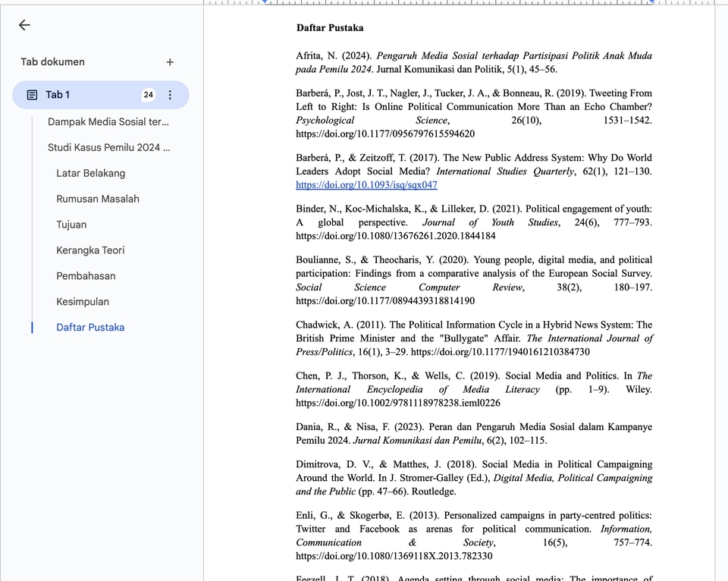Click the back arrow to close the tab panel
Screen dimensions: 728x581
click(24, 25)
